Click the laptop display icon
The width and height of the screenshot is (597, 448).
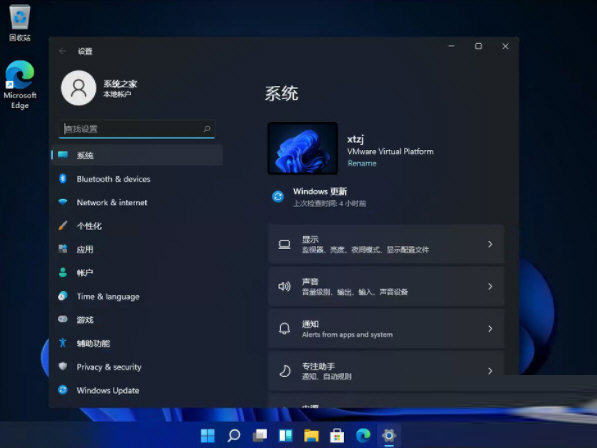pos(284,244)
